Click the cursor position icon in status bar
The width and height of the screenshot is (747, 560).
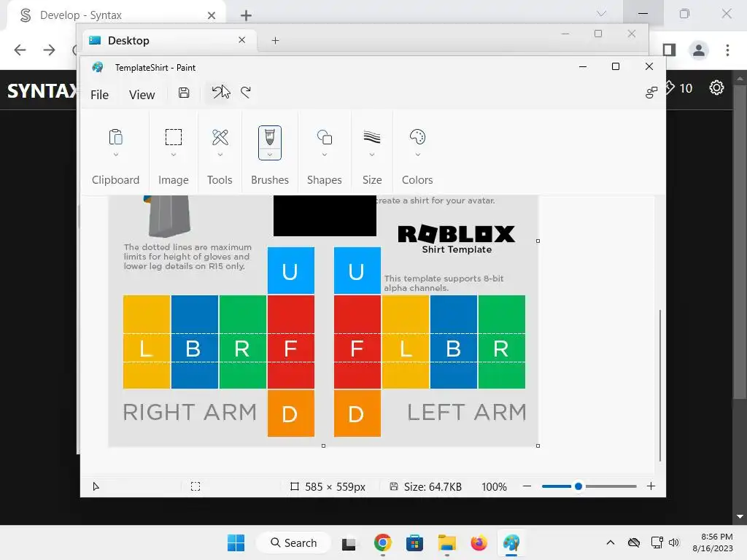pos(96,486)
